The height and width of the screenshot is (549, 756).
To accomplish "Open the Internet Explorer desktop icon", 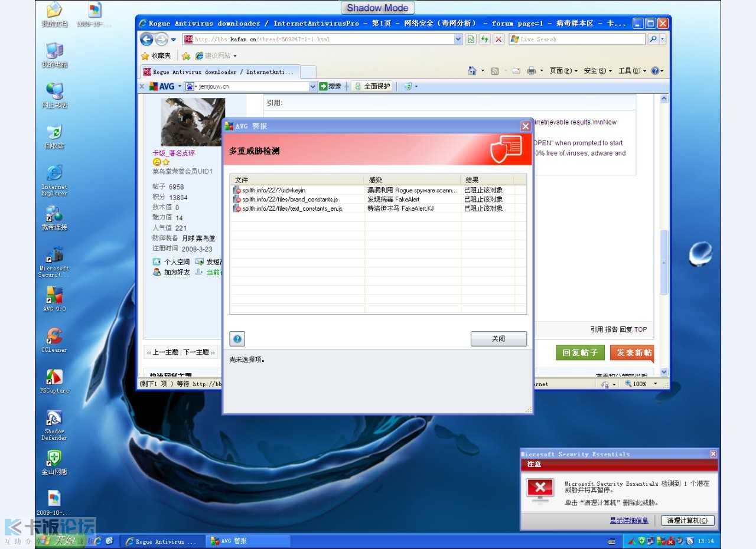I will coord(54,179).
